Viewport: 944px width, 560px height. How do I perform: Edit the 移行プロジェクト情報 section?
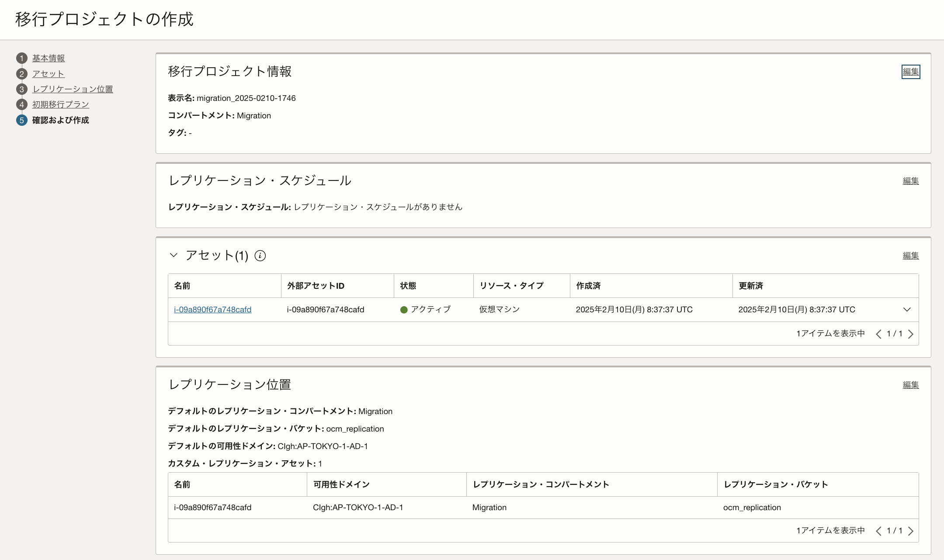(911, 72)
